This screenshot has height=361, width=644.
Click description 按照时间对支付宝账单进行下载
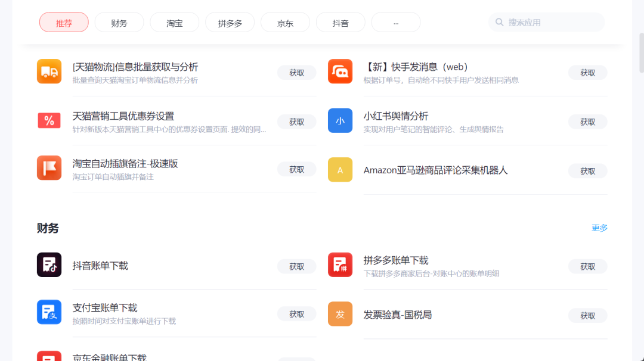click(x=124, y=321)
